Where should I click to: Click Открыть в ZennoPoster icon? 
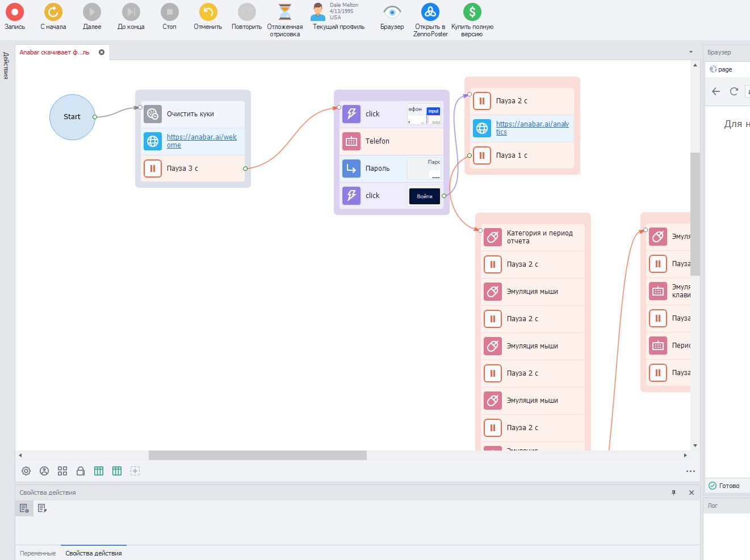(430, 12)
